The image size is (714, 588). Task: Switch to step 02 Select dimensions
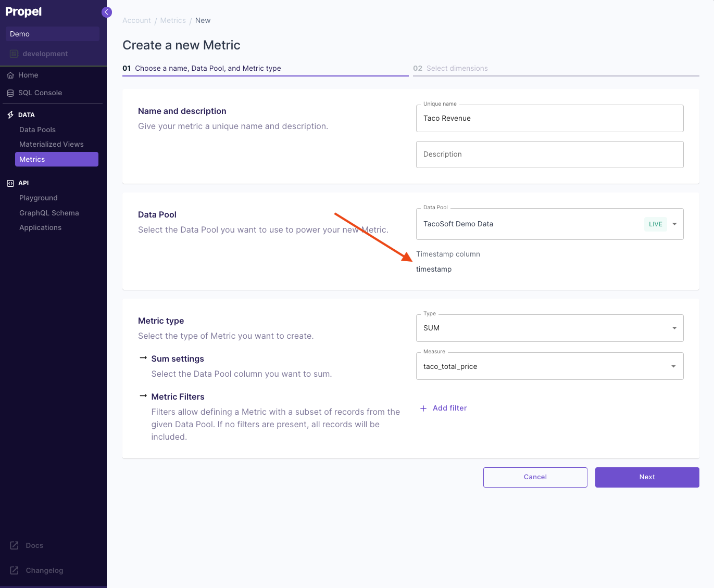tap(451, 68)
